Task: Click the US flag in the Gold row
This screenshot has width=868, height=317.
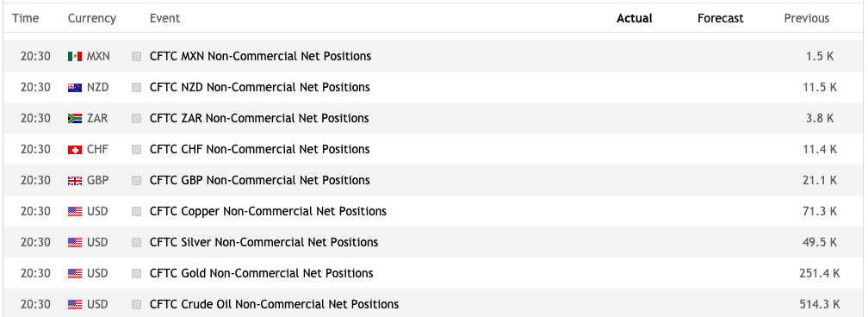Action: click(75, 274)
